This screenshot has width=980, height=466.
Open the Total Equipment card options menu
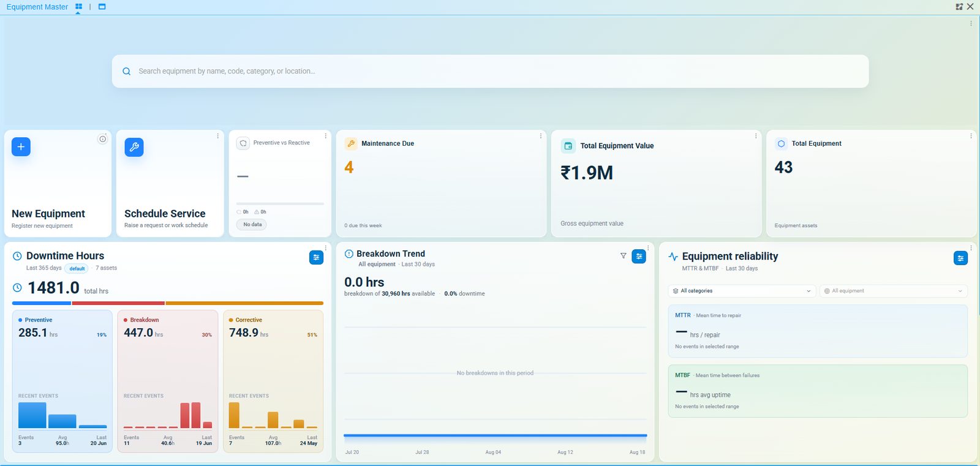pyautogui.click(x=971, y=136)
